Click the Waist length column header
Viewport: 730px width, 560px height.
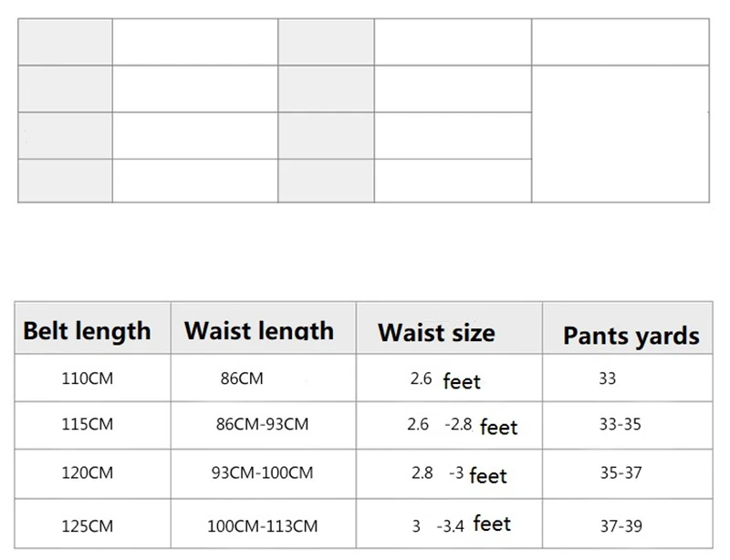click(x=264, y=328)
